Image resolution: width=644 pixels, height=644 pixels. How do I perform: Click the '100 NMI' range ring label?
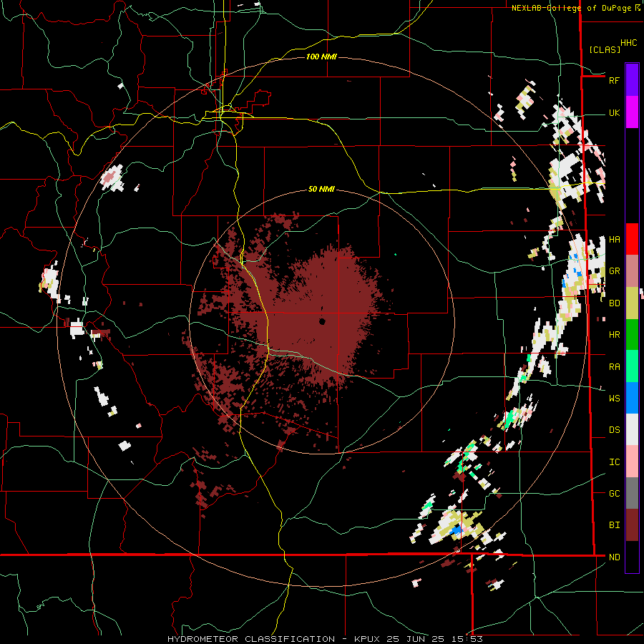click(321, 57)
